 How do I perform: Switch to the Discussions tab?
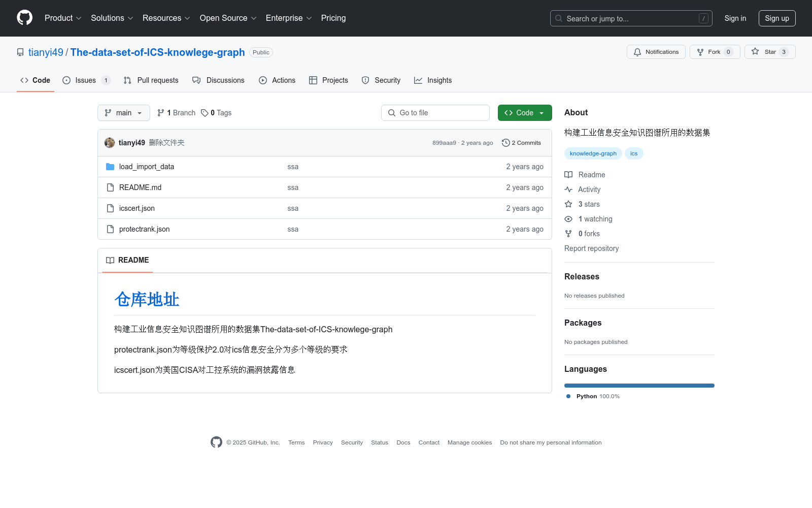coord(219,80)
